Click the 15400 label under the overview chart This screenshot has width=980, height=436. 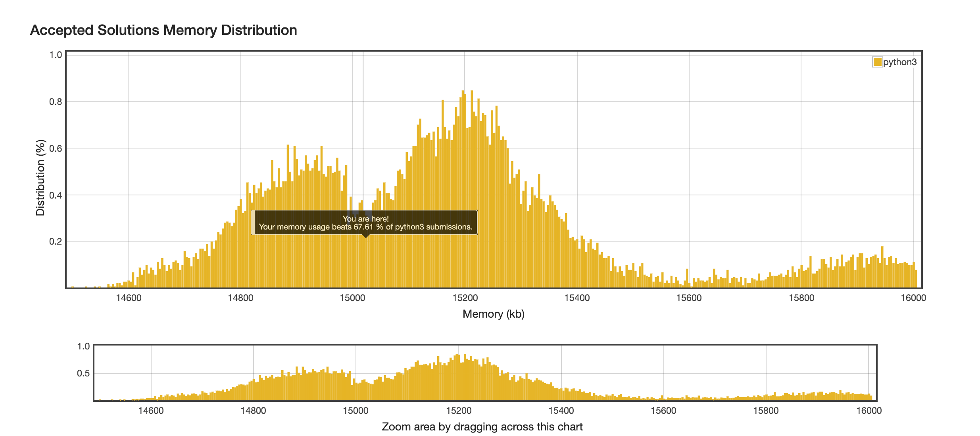pyautogui.click(x=561, y=411)
